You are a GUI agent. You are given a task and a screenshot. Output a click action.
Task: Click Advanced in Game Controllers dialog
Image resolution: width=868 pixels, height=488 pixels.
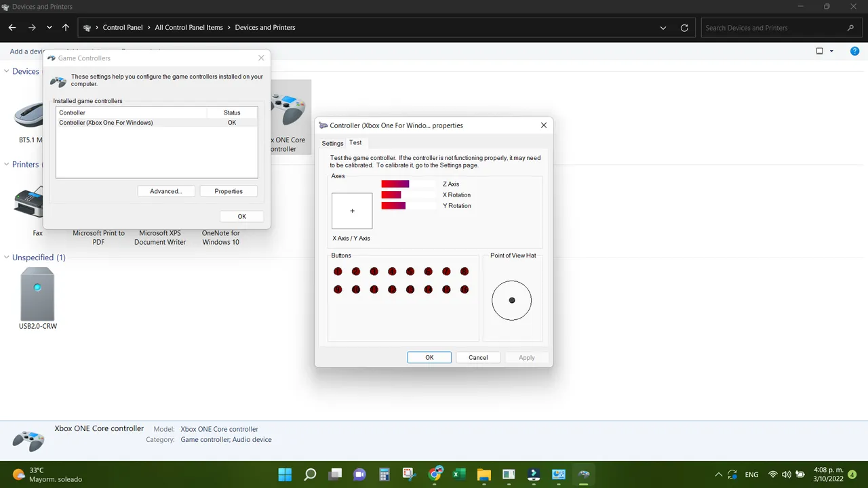(165, 191)
